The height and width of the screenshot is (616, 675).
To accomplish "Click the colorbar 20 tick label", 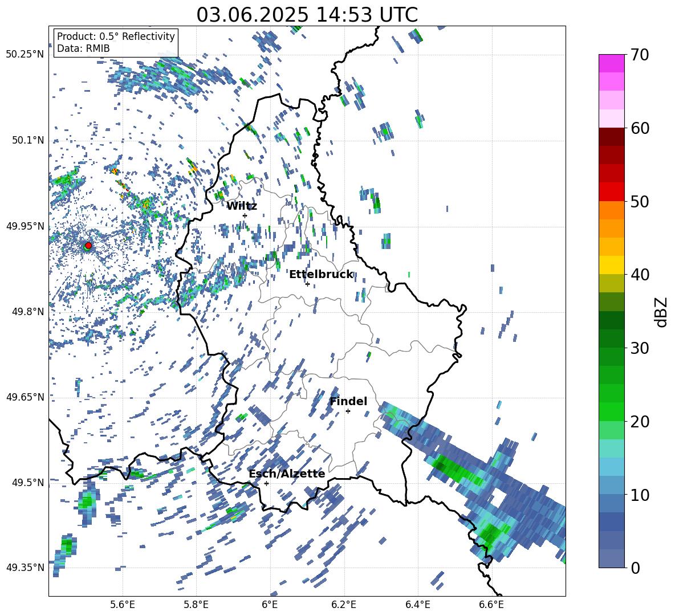I will pyautogui.click(x=640, y=422).
